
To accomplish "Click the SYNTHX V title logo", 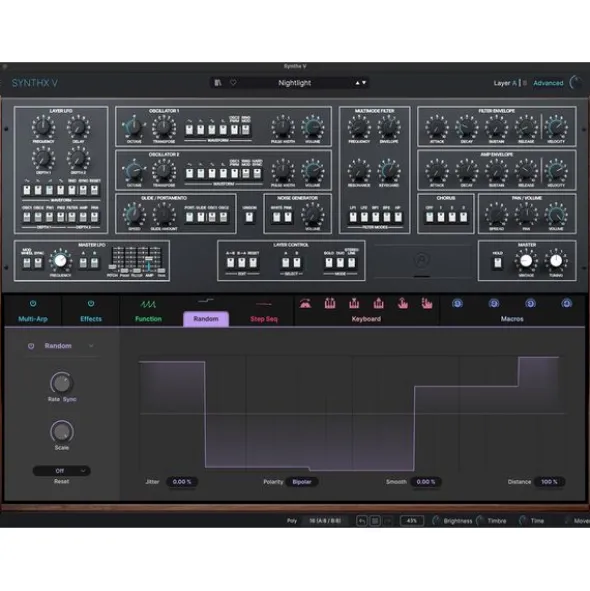I will [x=35, y=83].
